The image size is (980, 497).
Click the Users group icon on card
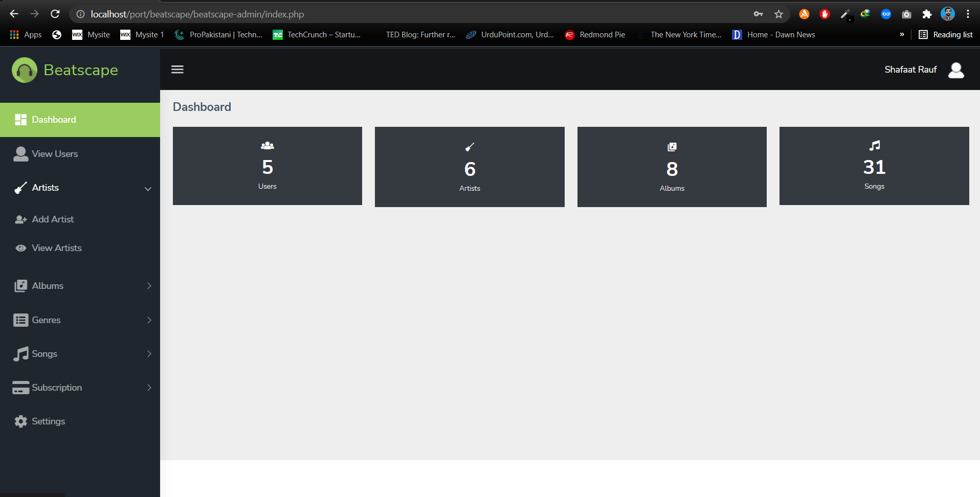click(267, 146)
